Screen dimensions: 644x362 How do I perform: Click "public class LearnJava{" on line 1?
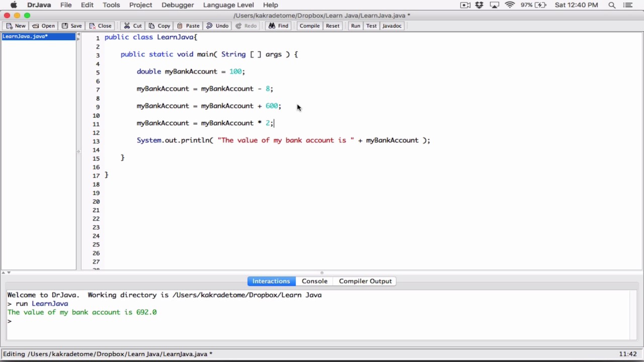(151, 37)
